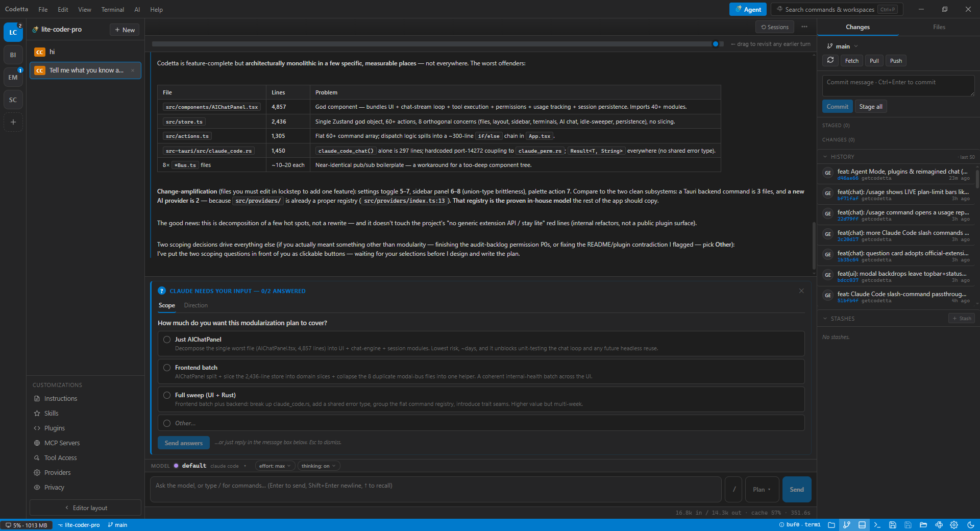Image resolution: width=980 pixels, height=531 pixels.
Task: Open the View menu
Action: coord(85,9)
